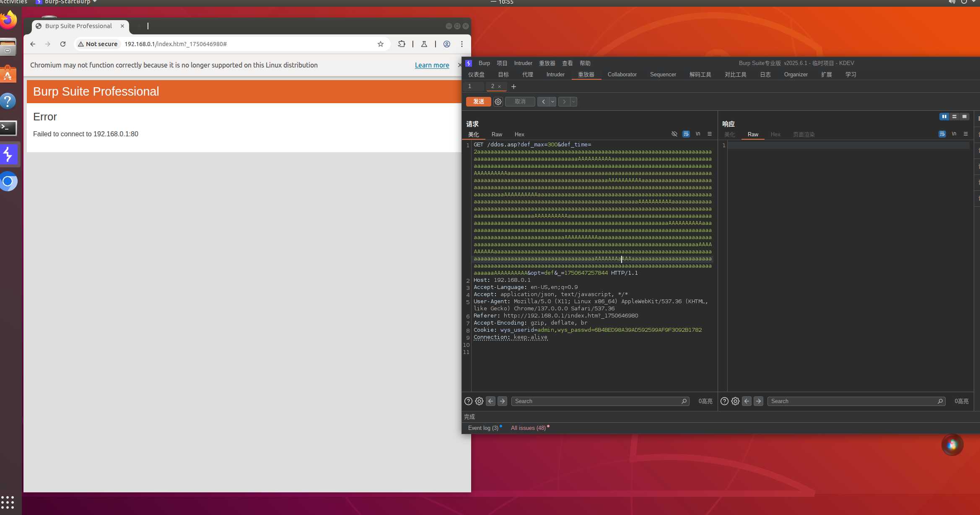
Task: Focus the request Search field
Action: tap(600, 401)
